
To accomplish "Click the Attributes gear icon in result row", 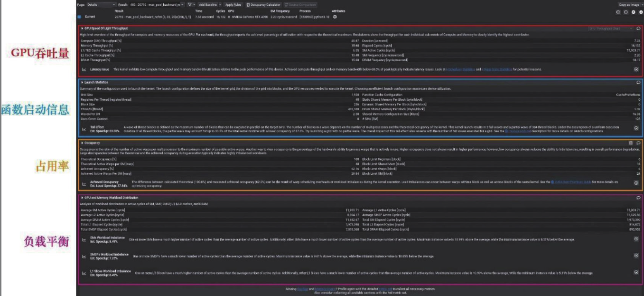I will [335, 17].
